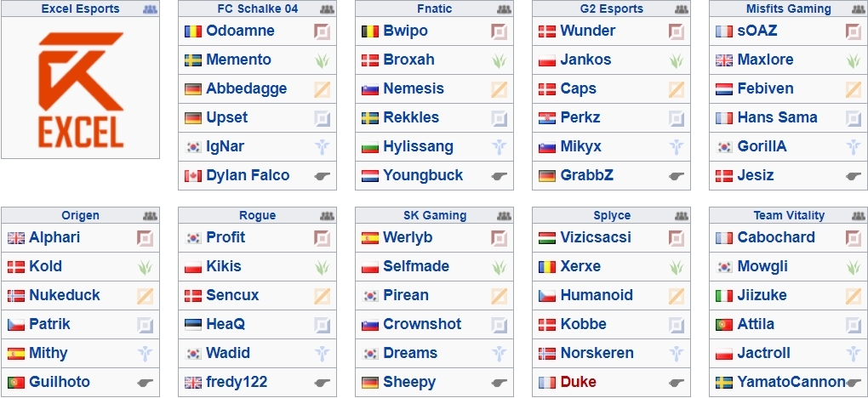Click the top lane icon next to Bwipo
Image resolution: width=868 pixels, height=398 pixels.
click(500, 31)
